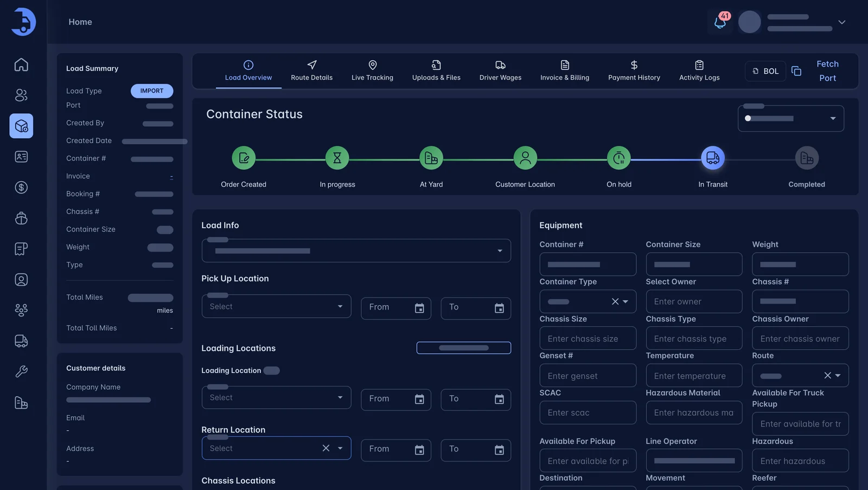
Task: View the Payment History tab
Action: click(x=634, y=71)
